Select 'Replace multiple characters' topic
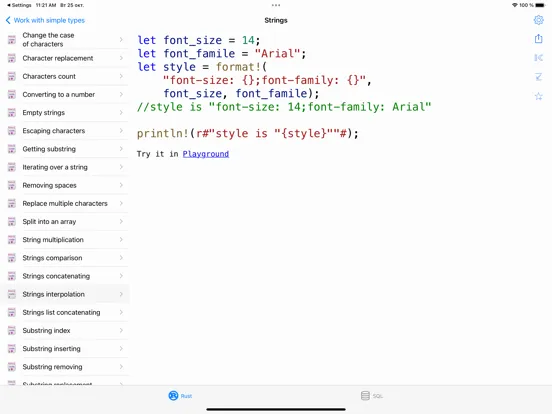 (x=65, y=203)
